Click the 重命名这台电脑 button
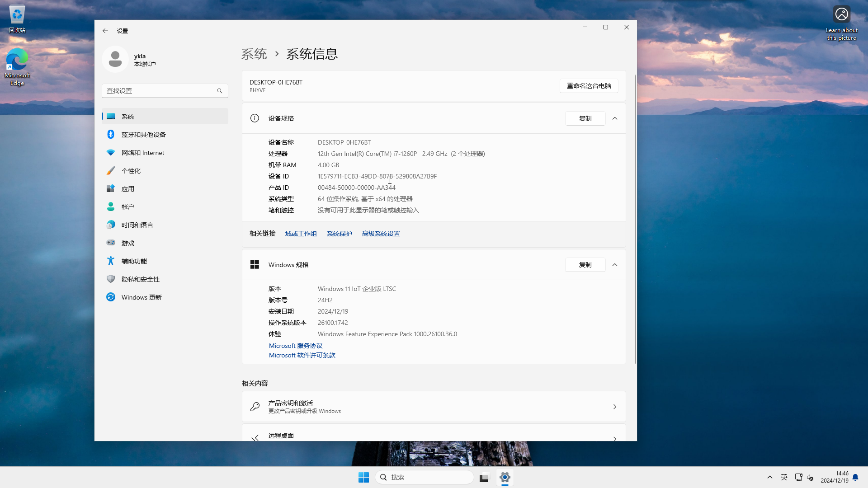The image size is (868, 488). click(x=589, y=86)
